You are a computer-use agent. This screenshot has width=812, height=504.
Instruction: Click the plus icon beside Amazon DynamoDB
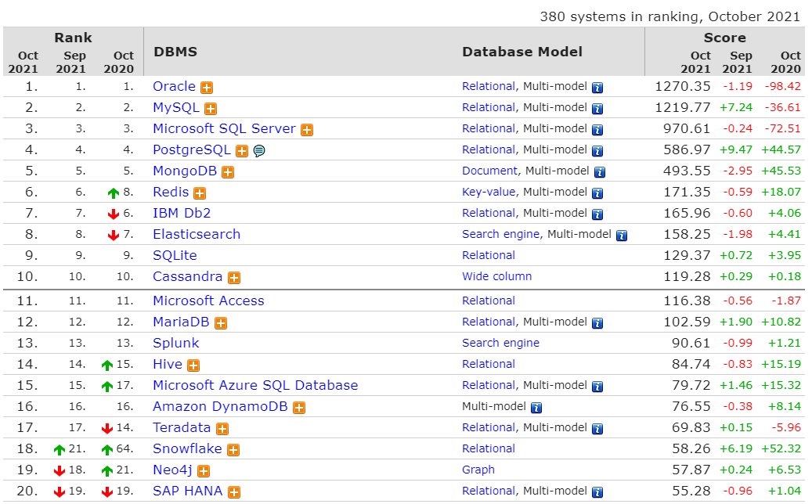click(x=299, y=408)
